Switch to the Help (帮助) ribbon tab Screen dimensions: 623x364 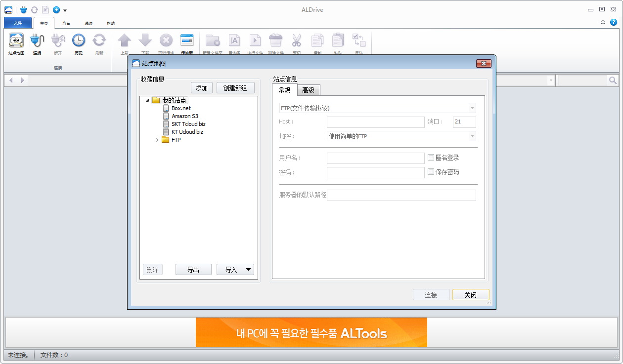(111, 23)
